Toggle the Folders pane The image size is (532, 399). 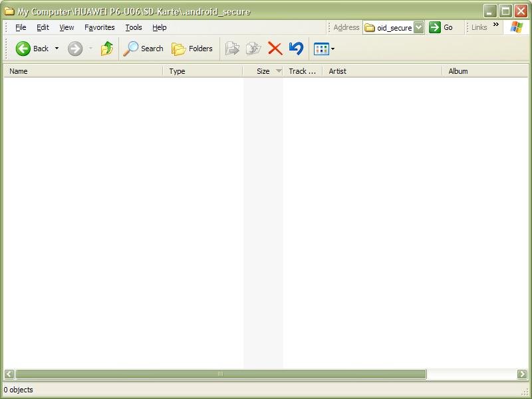(x=192, y=49)
